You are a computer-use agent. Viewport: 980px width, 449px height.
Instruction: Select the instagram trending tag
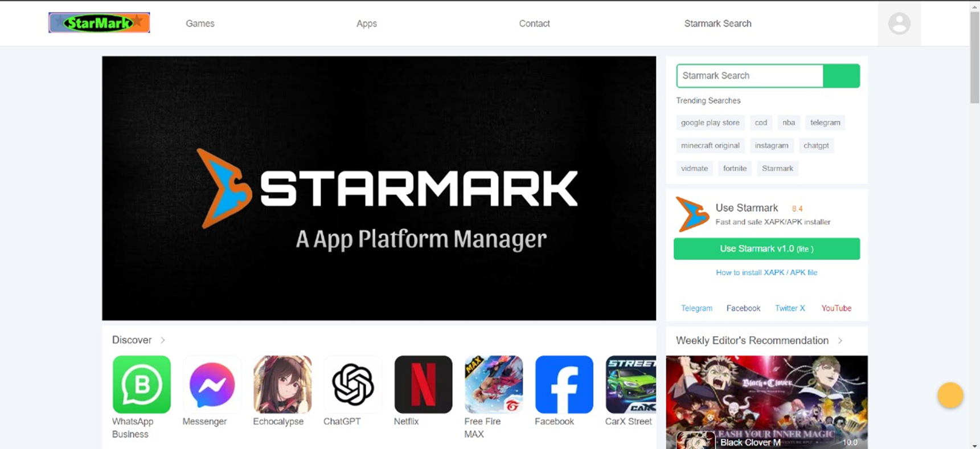772,145
